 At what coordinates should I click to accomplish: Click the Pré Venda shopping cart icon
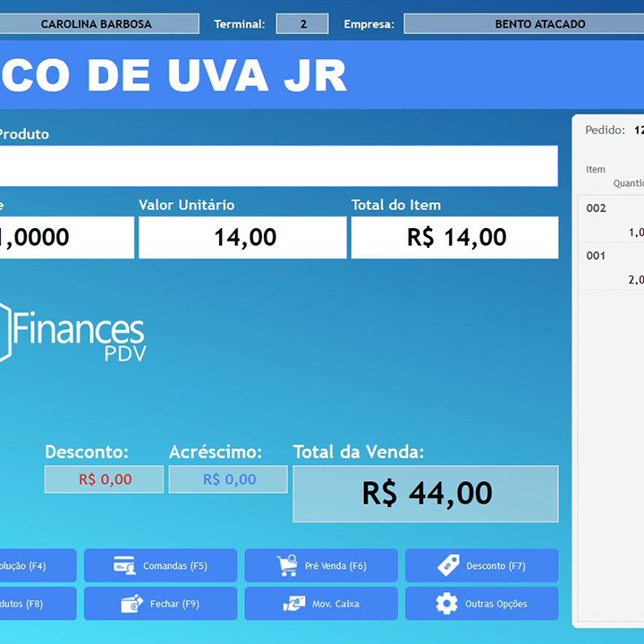point(287,565)
